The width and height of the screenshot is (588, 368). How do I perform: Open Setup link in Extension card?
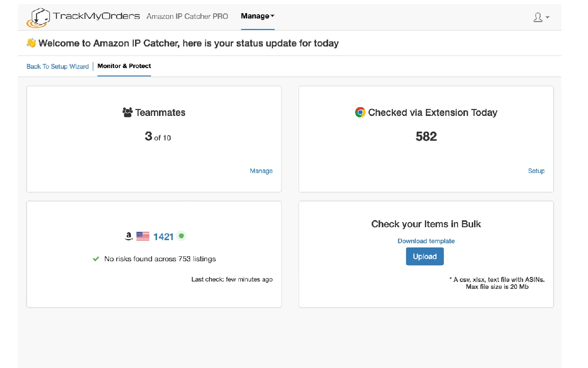pos(536,171)
